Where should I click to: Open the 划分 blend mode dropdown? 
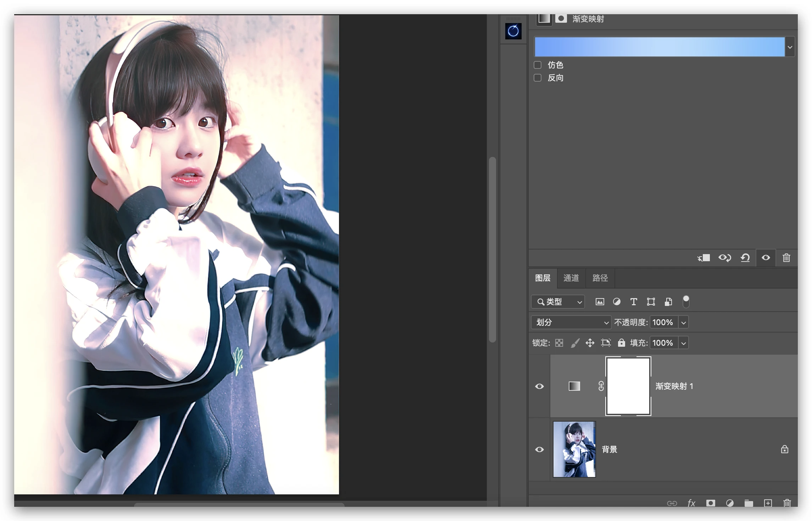pyautogui.click(x=571, y=322)
